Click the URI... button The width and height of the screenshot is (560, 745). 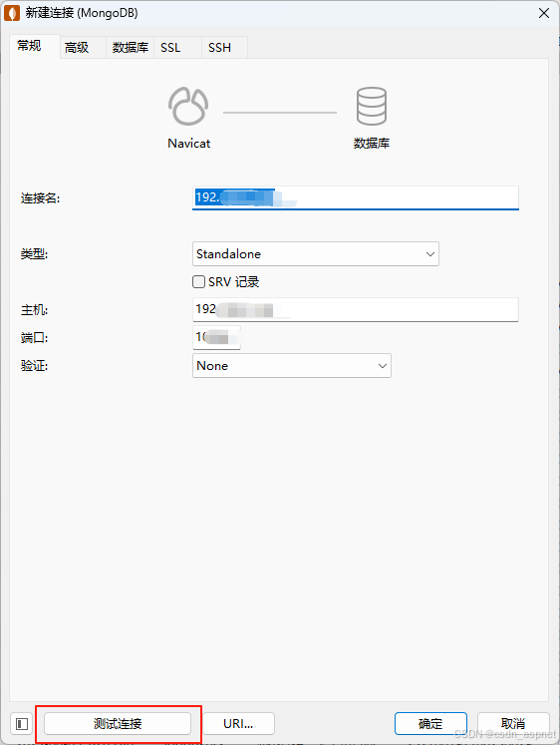238,724
